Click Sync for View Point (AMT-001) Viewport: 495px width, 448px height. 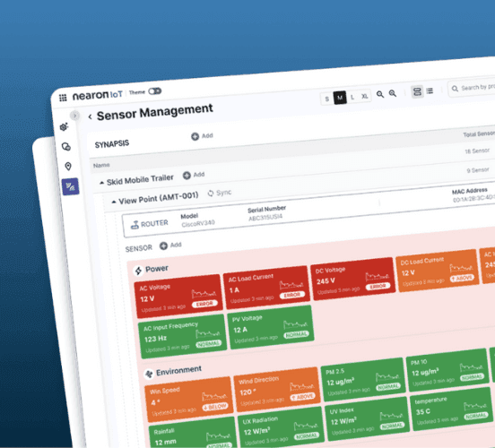tap(220, 193)
